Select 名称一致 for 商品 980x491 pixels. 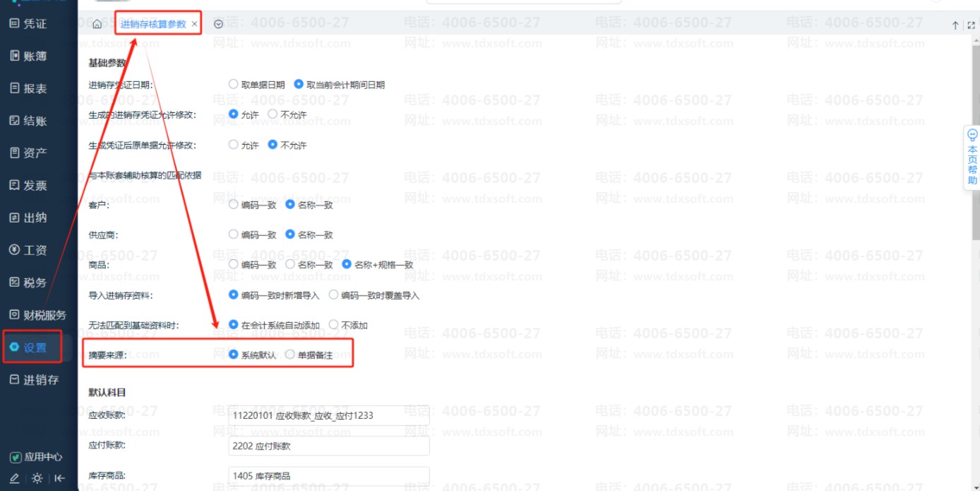(x=309, y=265)
